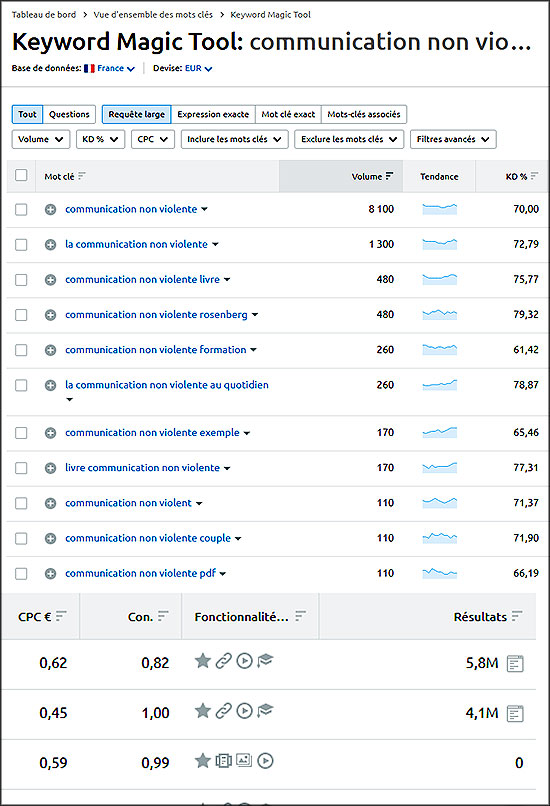The width and height of the screenshot is (550, 806).
Task: Click plus icon for 'communication non violent'
Action: (x=50, y=503)
